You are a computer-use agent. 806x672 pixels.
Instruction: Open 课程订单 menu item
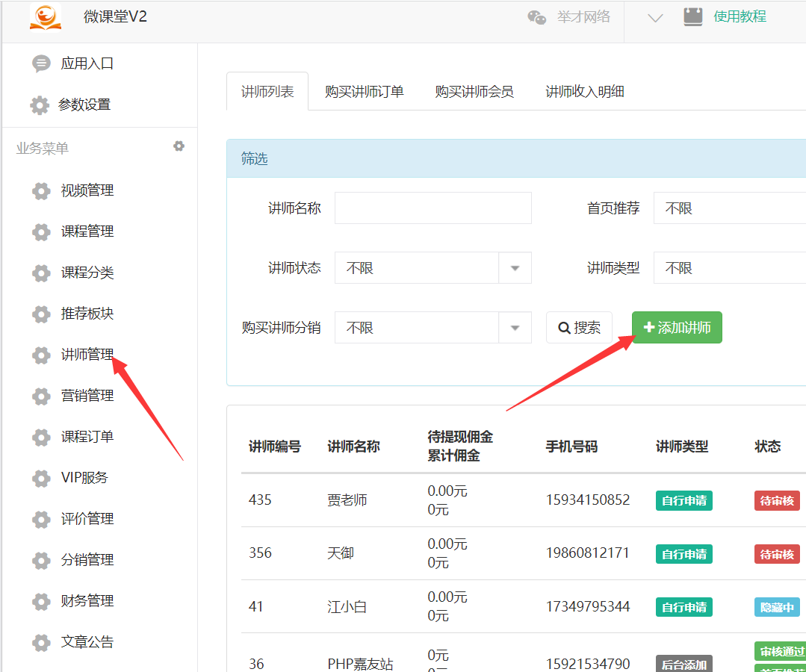tap(87, 438)
